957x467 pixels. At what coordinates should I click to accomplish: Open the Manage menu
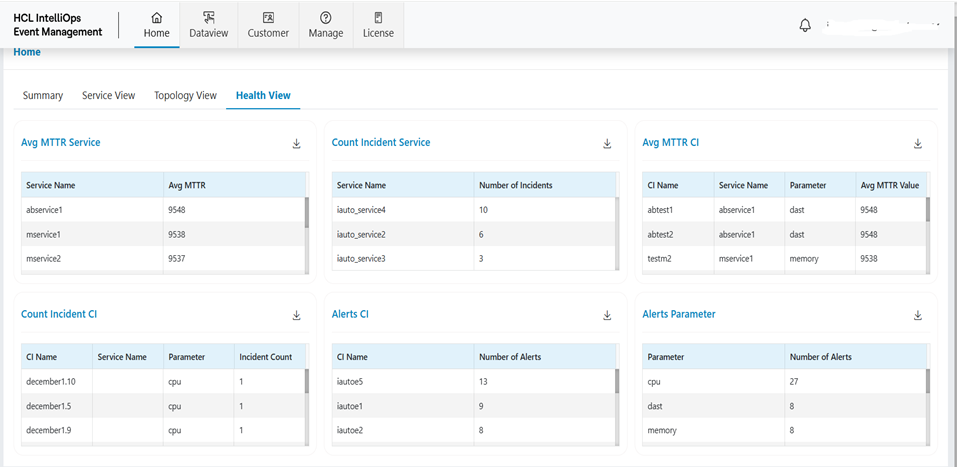tap(326, 25)
